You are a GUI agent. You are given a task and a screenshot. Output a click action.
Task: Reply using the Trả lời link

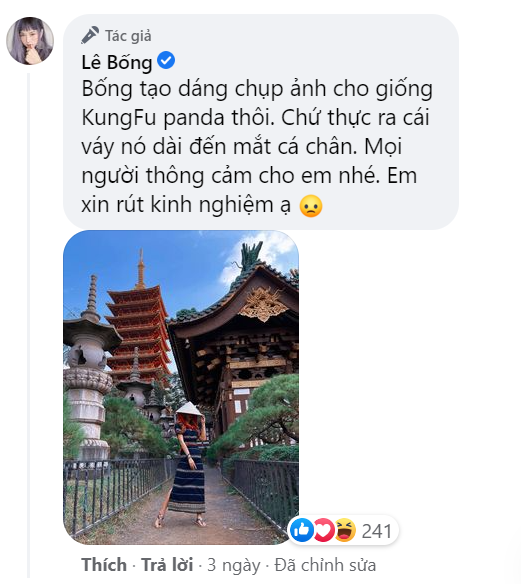tap(167, 564)
